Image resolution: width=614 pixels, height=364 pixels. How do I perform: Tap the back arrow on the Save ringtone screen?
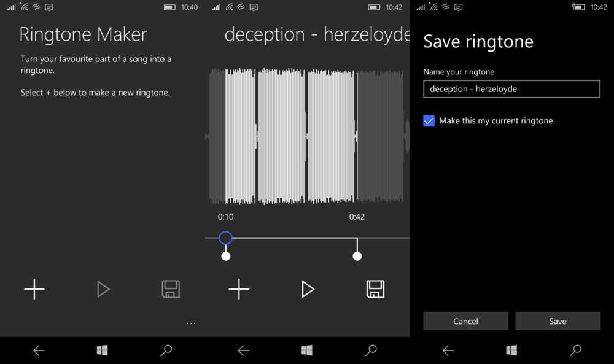click(x=448, y=350)
